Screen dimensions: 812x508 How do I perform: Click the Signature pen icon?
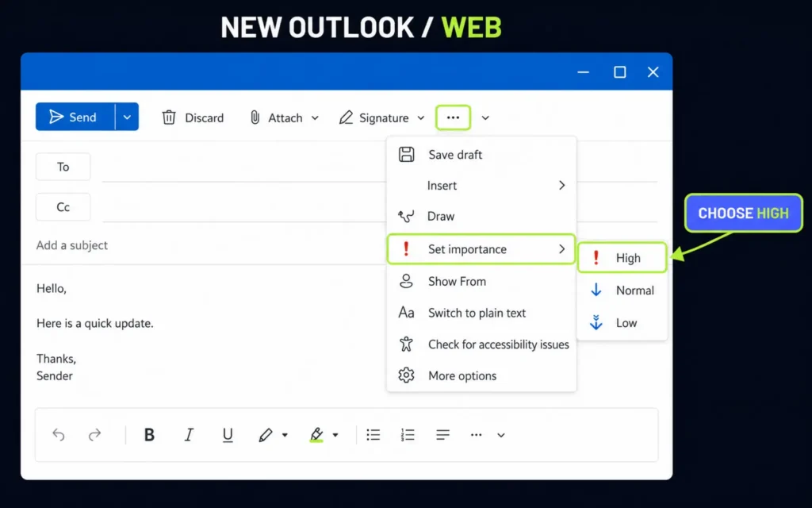pyautogui.click(x=346, y=117)
